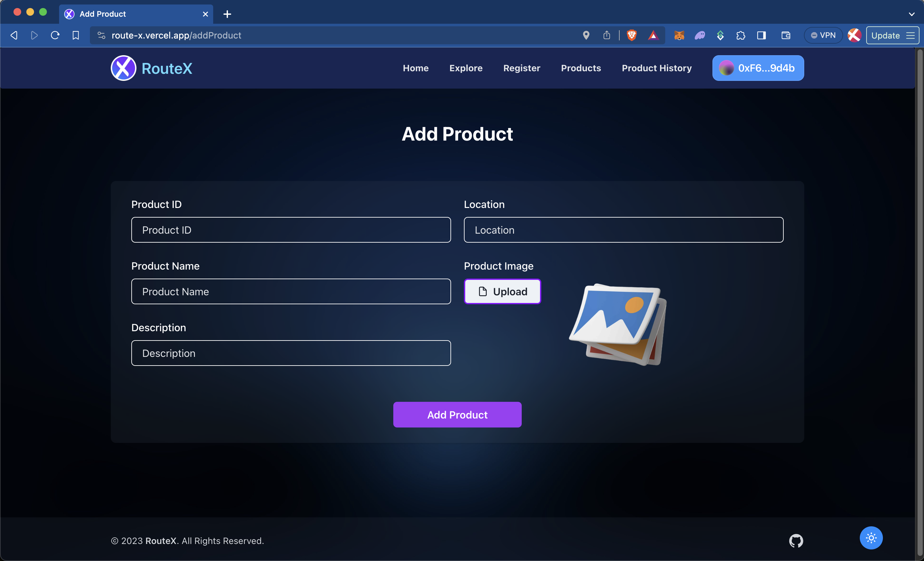Toggle the browser sidebar panel

click(761, 35)
